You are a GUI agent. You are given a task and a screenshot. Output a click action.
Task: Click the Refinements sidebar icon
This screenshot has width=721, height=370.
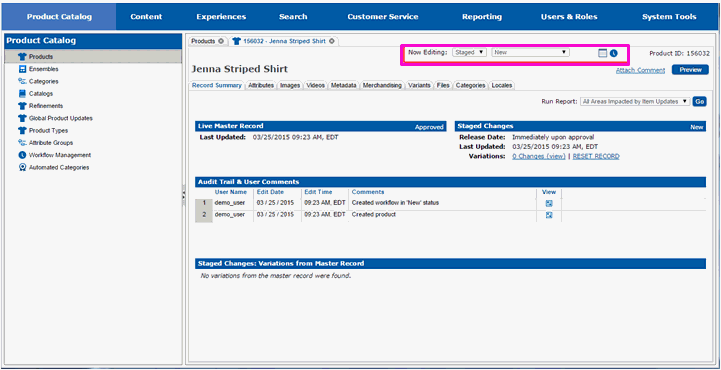click(22, 106)
